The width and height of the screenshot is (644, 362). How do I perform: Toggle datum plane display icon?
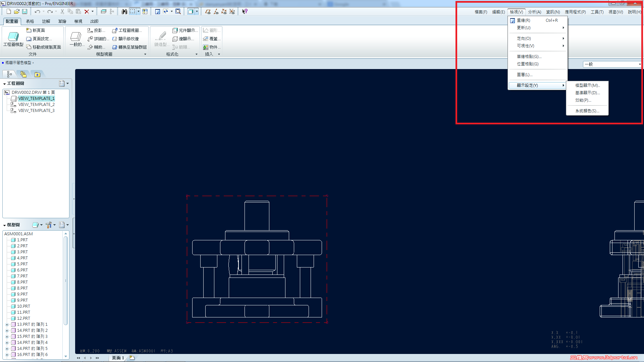208,11
